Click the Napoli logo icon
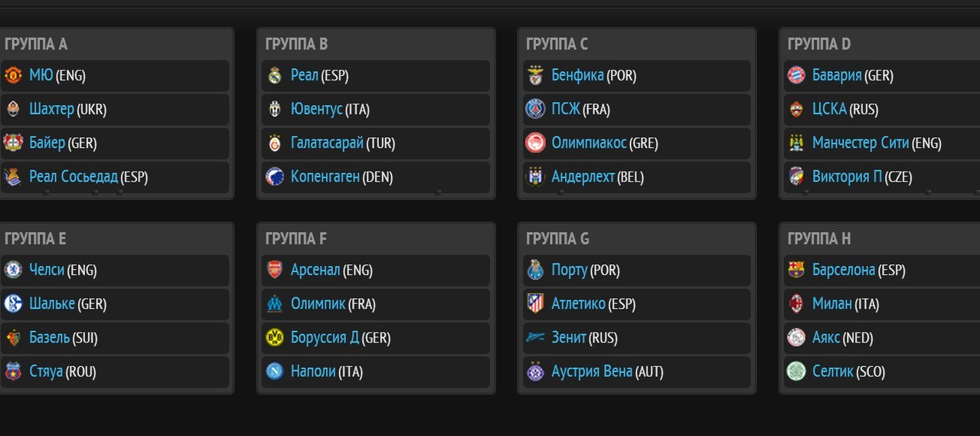 (x=275, y=371)
